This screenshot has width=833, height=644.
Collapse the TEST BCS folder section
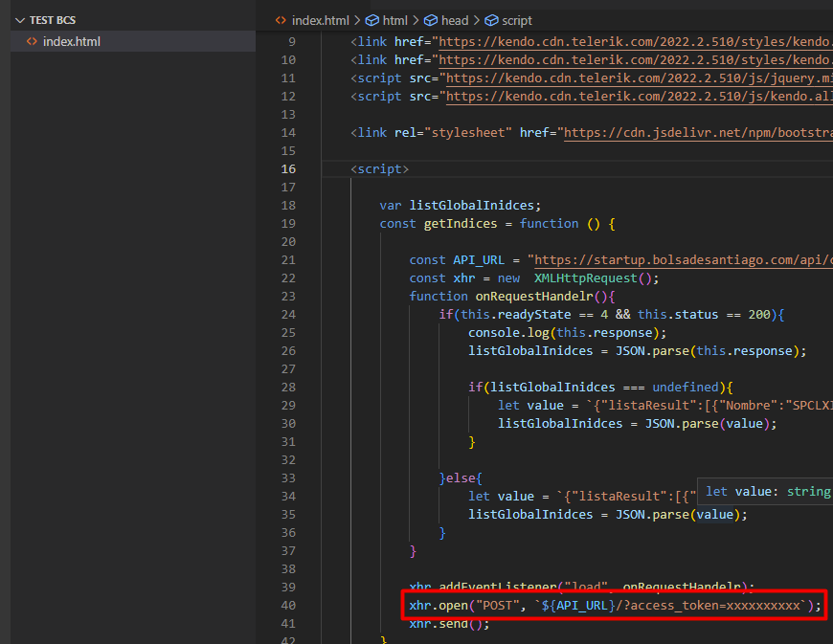[20, 20]
